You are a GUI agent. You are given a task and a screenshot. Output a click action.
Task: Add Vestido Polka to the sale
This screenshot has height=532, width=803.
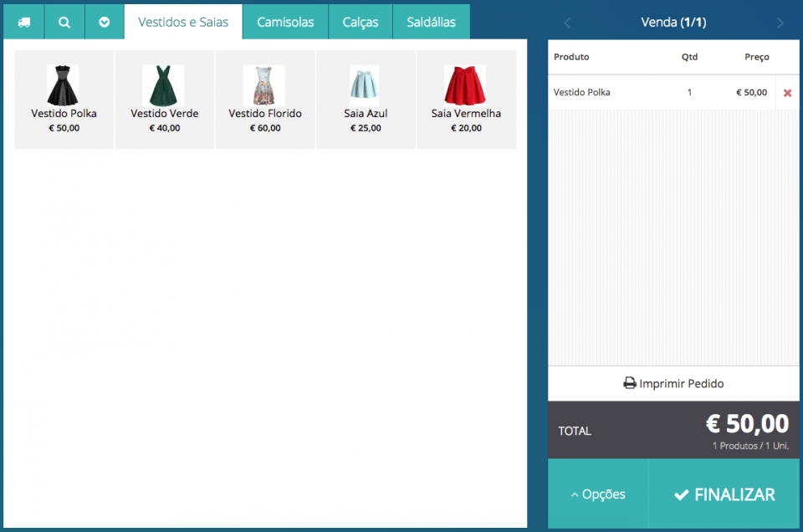(64, 100)
